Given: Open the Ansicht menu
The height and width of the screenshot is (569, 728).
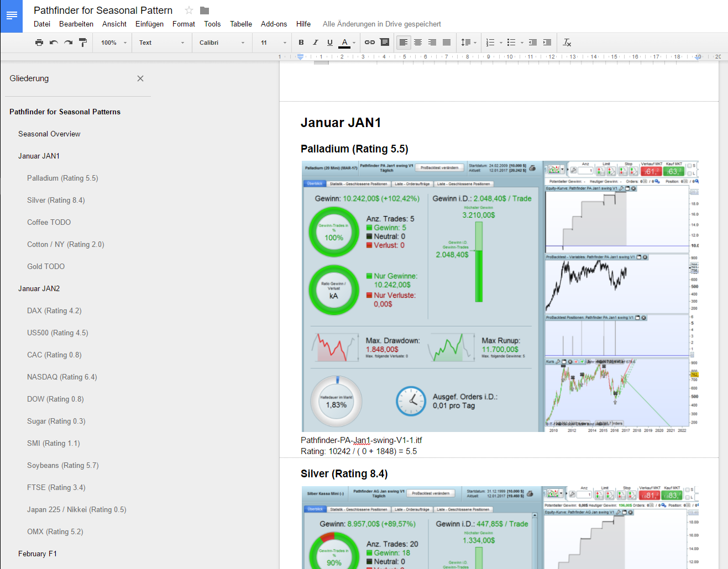Looking at the screenshot, I should [x=114, y=24].
